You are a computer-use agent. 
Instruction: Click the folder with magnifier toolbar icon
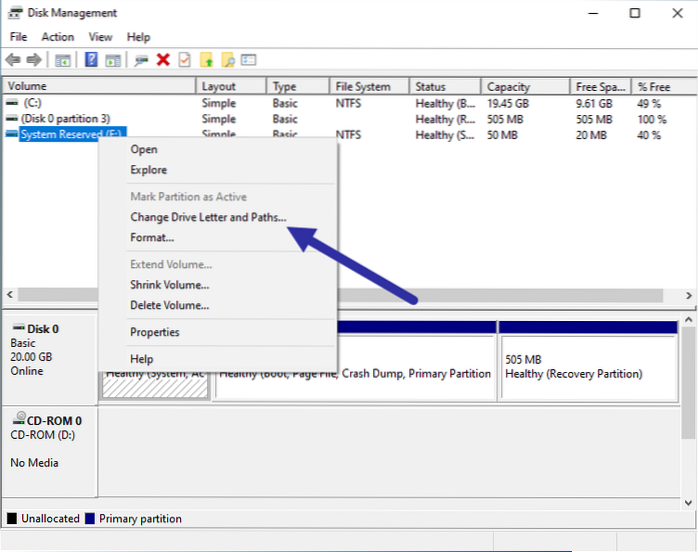tap(228, 60)
